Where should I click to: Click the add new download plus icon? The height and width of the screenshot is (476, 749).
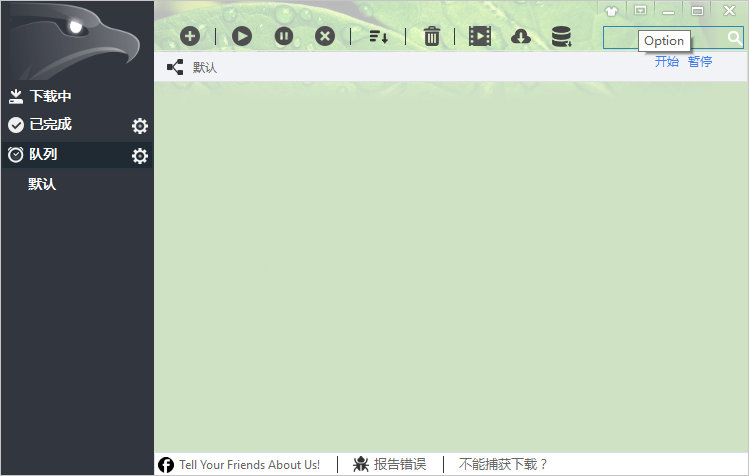190,36
